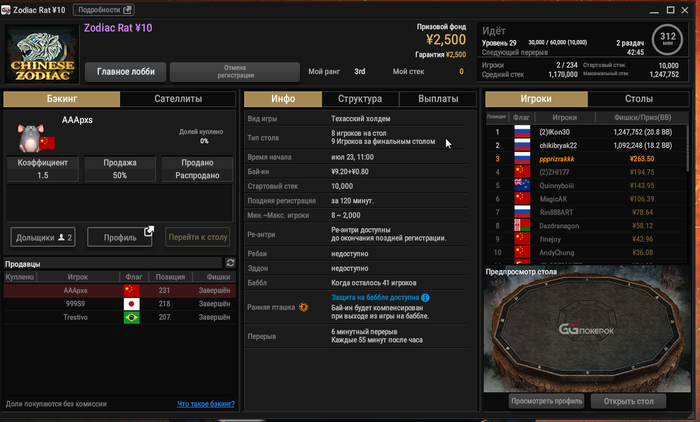Click the Коэффициент 1.5 box
Screen dimensions: 700x422
(x=43, y=169)
